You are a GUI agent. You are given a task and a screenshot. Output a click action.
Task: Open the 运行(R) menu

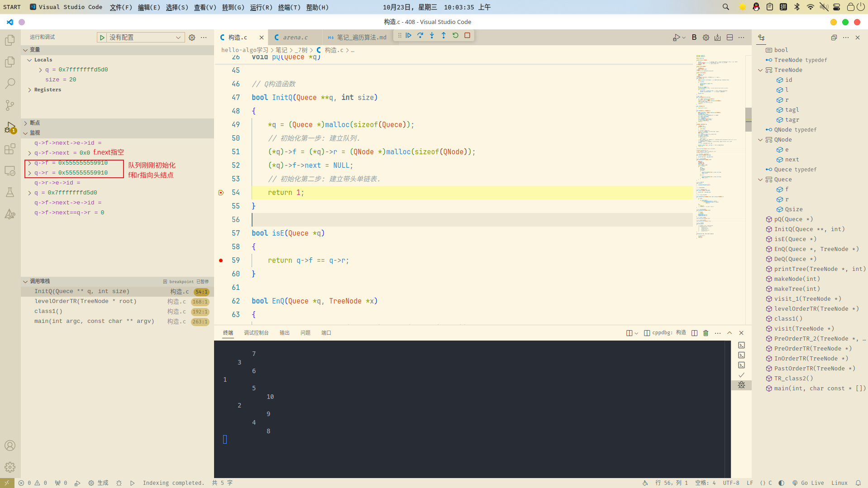pyautogui.click(x=261, y=7)
